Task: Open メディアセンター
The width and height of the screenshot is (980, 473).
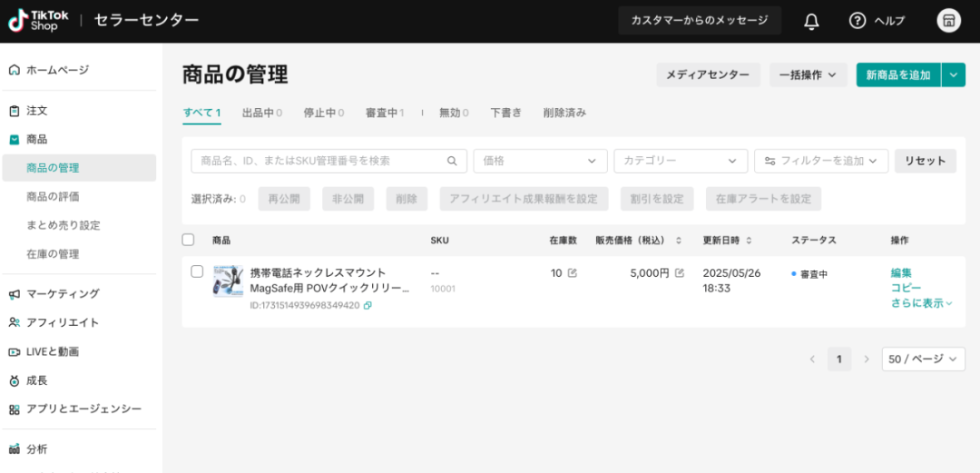Action: [x=708, y=74]
